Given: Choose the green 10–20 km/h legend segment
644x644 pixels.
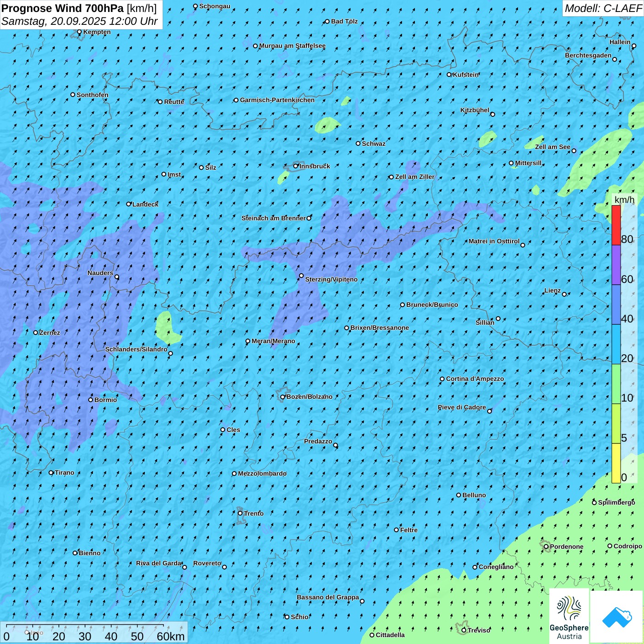Looking at the screenshot, I should click(x=616, y=384).
